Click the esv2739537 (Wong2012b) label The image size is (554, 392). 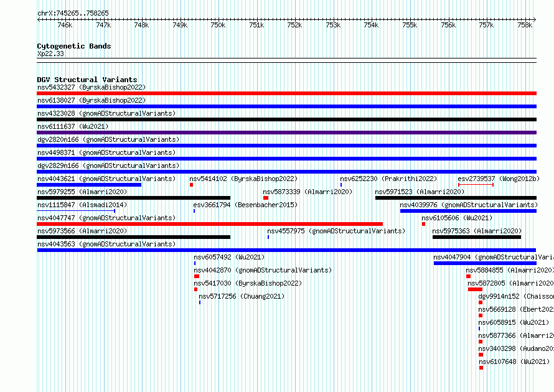point(499,179)
